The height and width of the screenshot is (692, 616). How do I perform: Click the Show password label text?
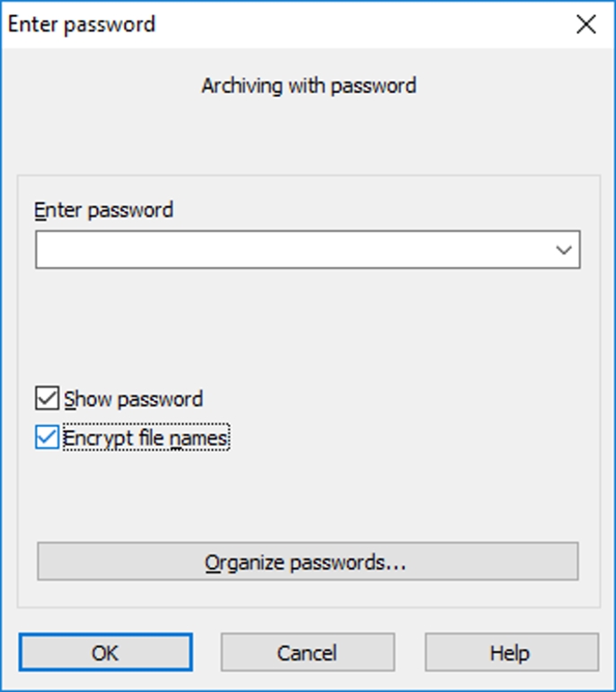tap(134, 399)
